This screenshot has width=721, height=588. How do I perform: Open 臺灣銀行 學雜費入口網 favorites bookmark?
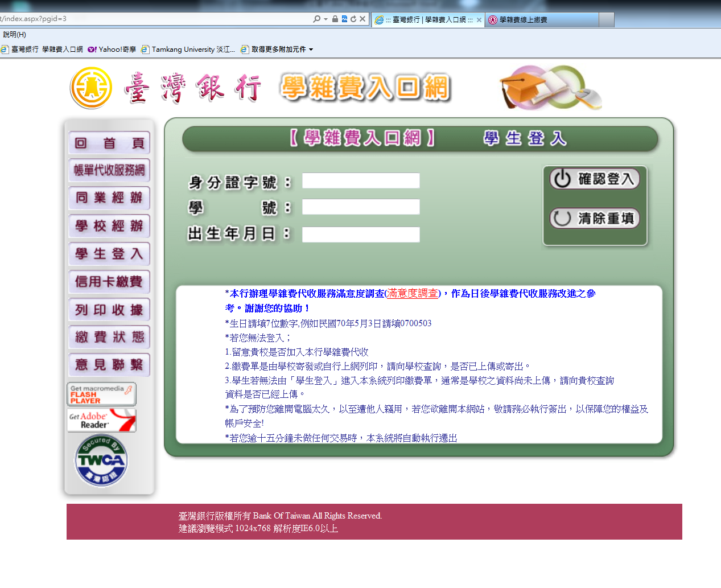(42, 50)
